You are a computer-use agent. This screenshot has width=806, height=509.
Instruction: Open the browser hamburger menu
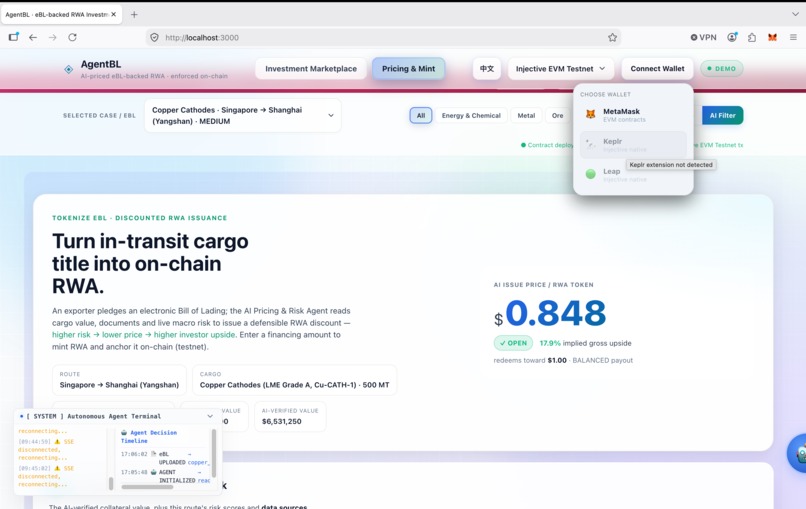click(793, 38)
